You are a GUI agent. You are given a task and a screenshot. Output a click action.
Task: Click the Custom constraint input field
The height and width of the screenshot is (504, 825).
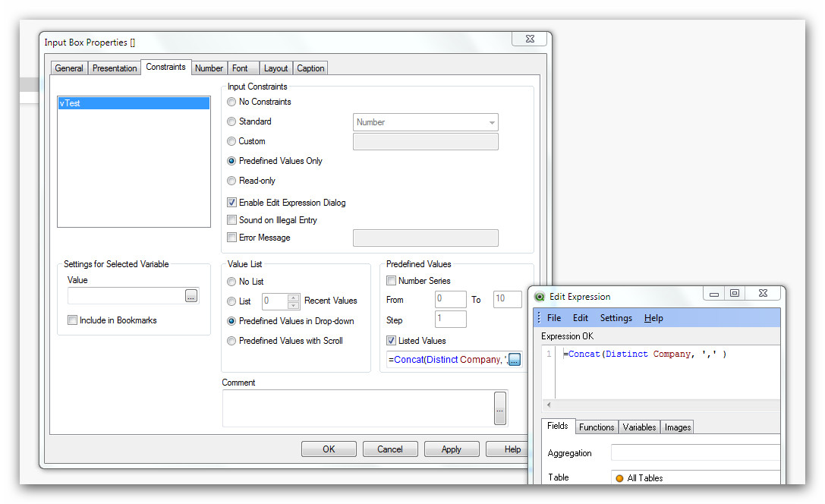click(x=425, y=141)
